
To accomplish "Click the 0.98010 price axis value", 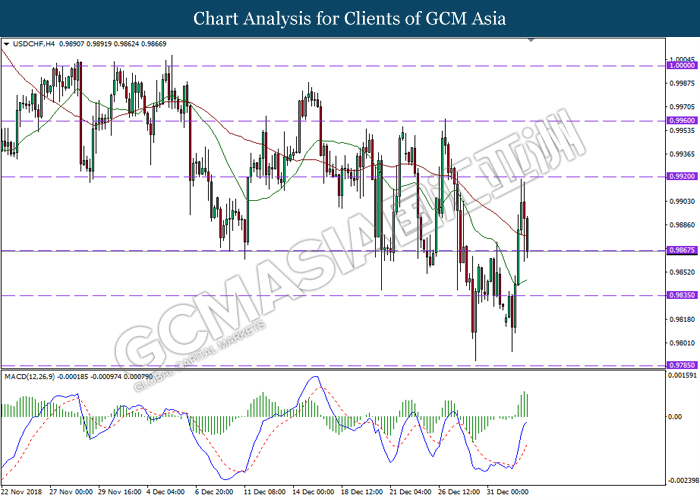I will (x=682, y=343).
